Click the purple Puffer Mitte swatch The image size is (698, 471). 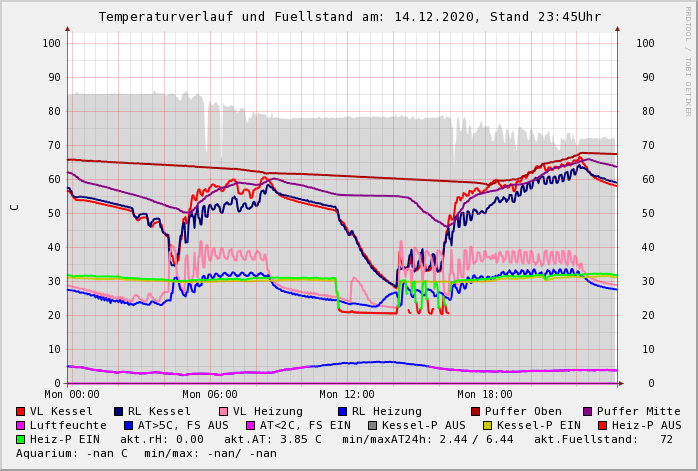pyautogui.click(x=588, y=411)
